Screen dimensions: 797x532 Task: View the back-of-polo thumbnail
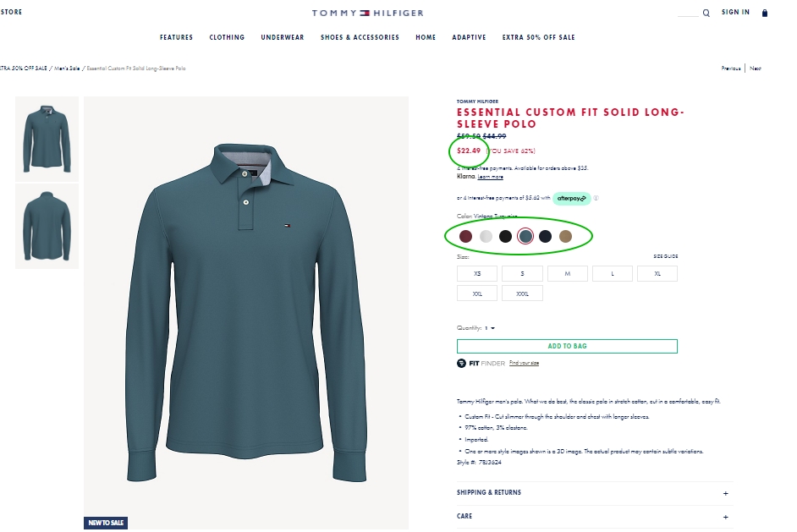pyautogui.click(x=47, y=227)
